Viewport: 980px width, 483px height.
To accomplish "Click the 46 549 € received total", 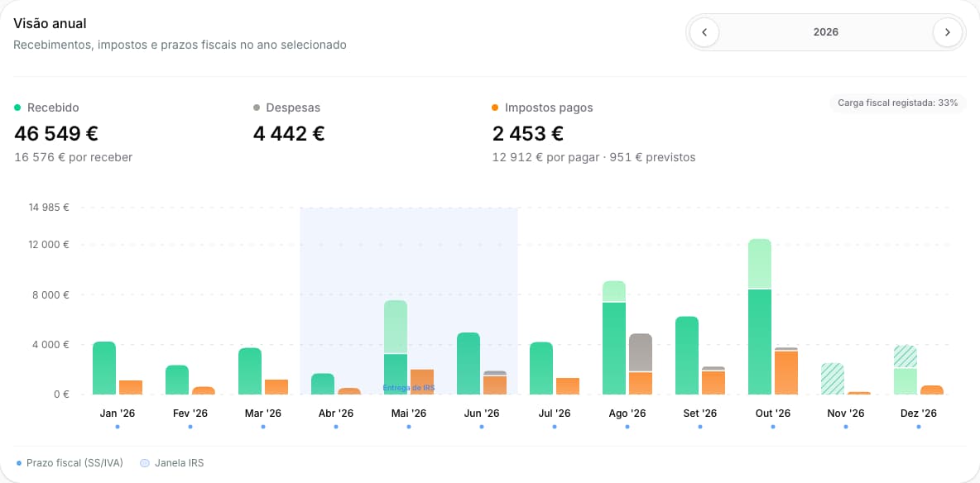I will (56, 134).
